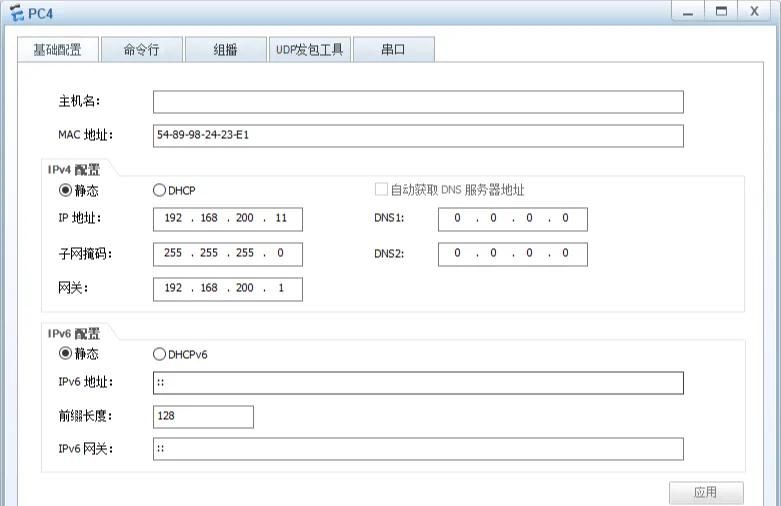
Task: Click the 主机名 input field
Action: [418, 102]
